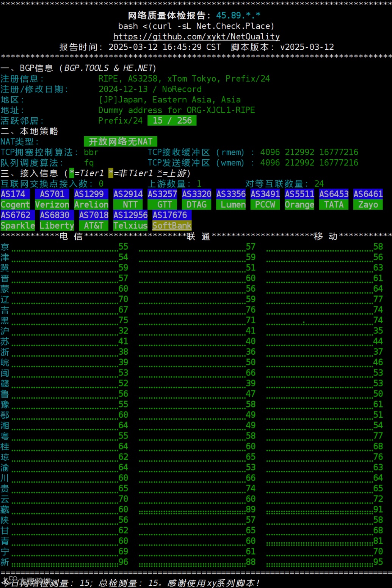Click the green 15 / 256 active neighbors badge
This screenshot has width=392, height=588.
(x=172, y=121)
